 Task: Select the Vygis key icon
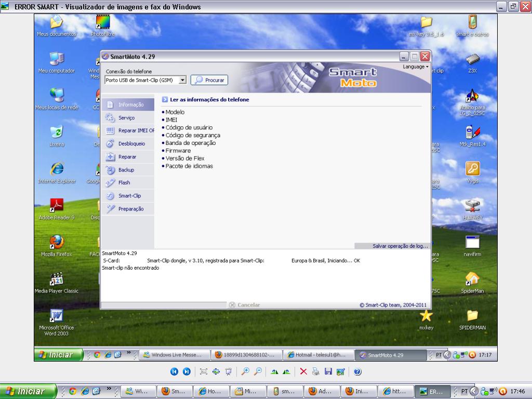(x=472, y=172)
